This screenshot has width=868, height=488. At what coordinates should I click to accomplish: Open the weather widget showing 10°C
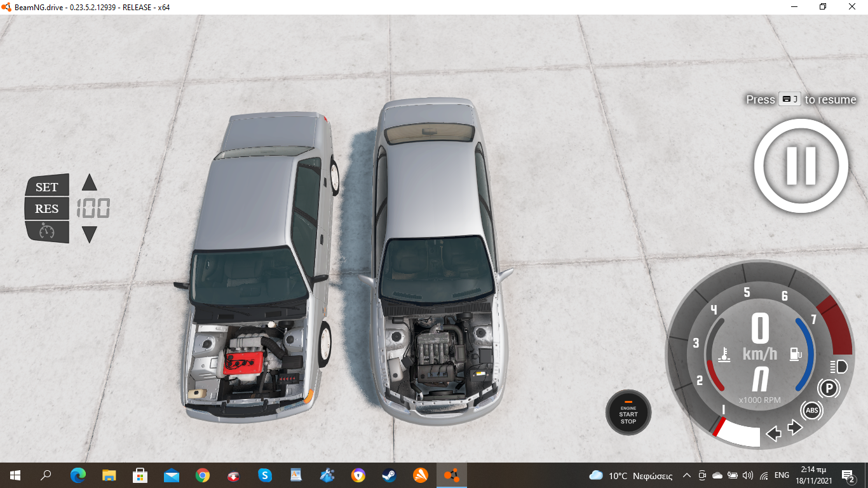tap(631, 475)
